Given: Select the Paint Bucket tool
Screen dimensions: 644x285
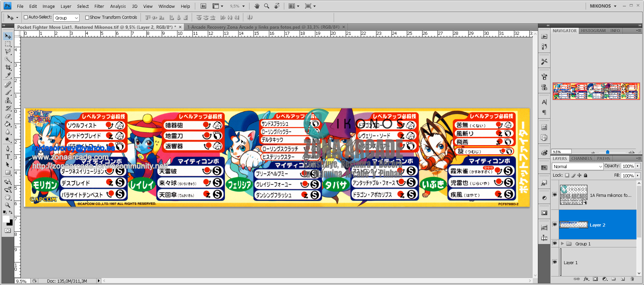Looking at the screenshot, I should [8, 124].
